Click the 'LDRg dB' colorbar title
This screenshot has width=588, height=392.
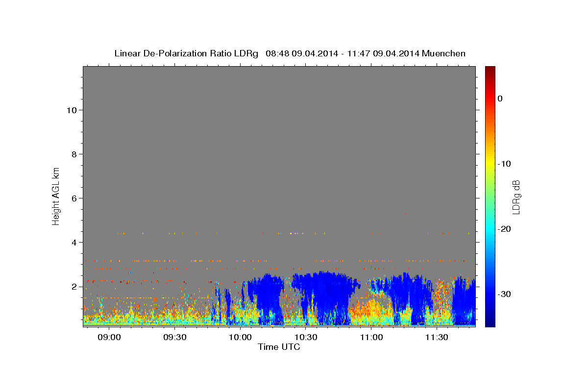coord(516,196)
